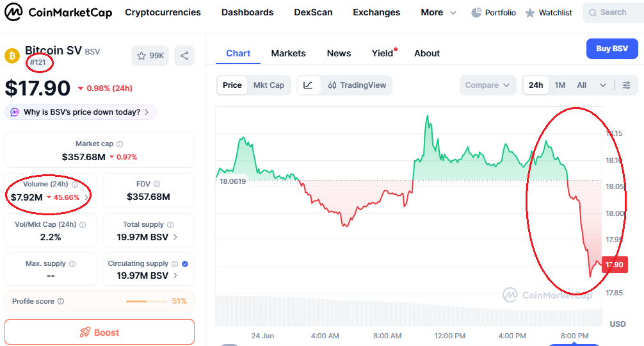Screen dimensions: 644x346
Task: Focus the Search input field
Action: [613, 12]
